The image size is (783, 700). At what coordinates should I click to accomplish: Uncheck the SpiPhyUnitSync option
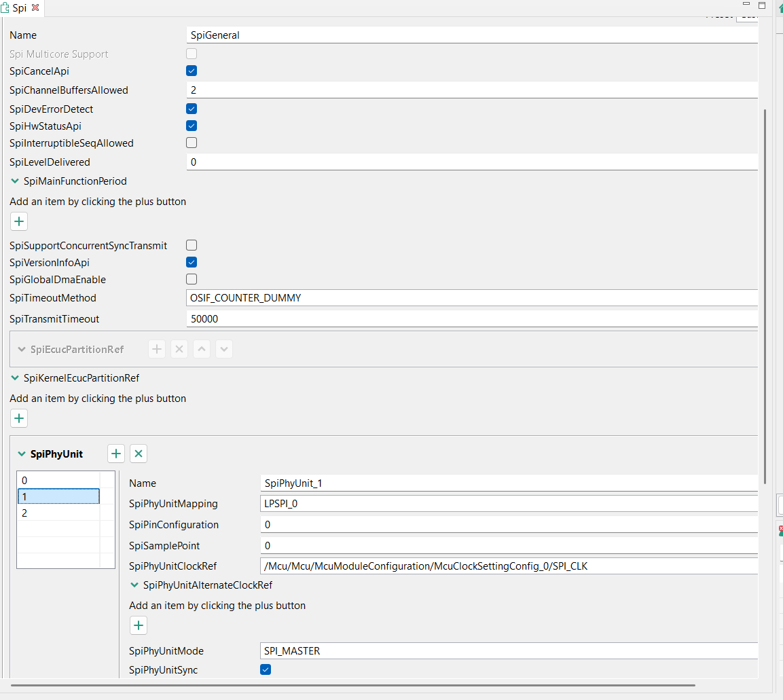coord(265,669)
